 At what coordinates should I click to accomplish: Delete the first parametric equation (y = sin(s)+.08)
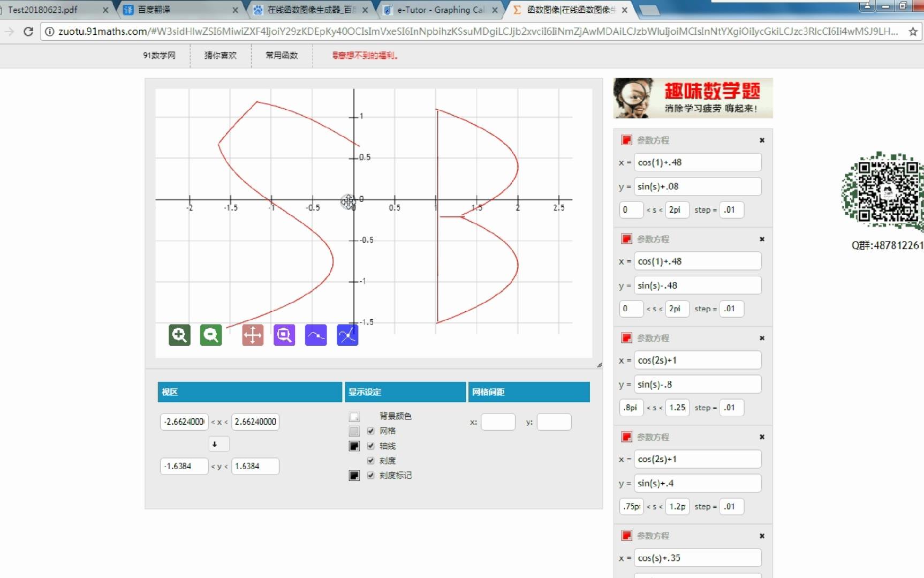762,140
